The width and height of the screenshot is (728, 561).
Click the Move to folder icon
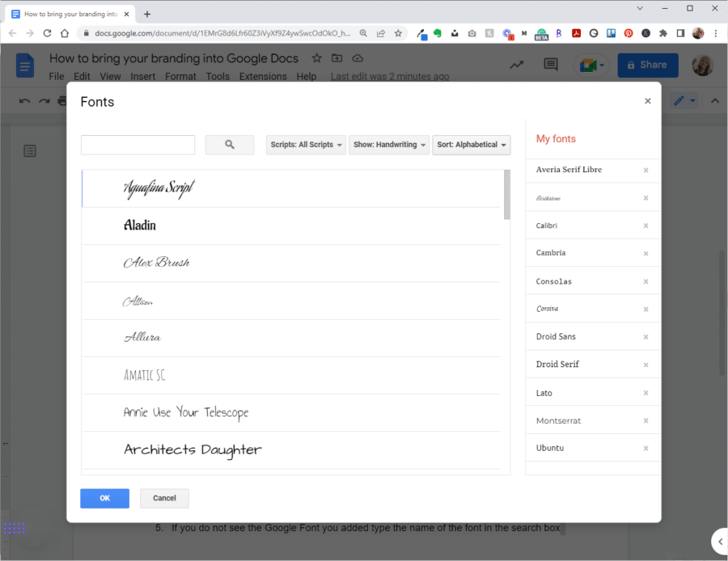336,58
